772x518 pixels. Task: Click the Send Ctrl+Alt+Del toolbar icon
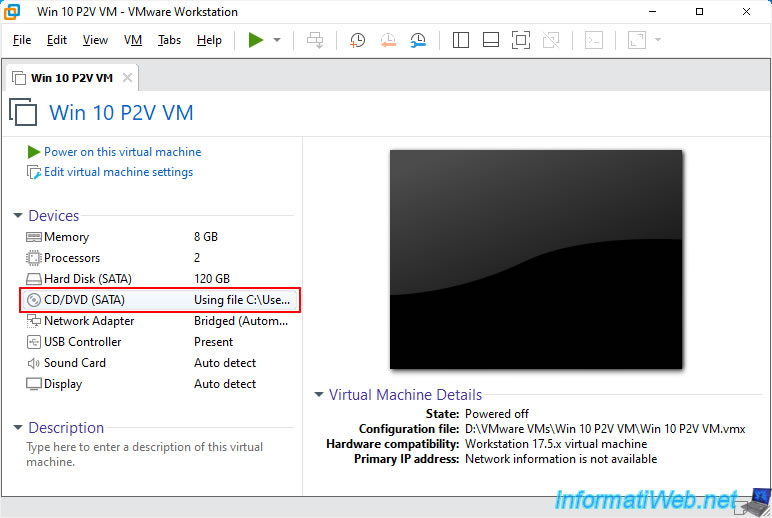coord(315,40)
